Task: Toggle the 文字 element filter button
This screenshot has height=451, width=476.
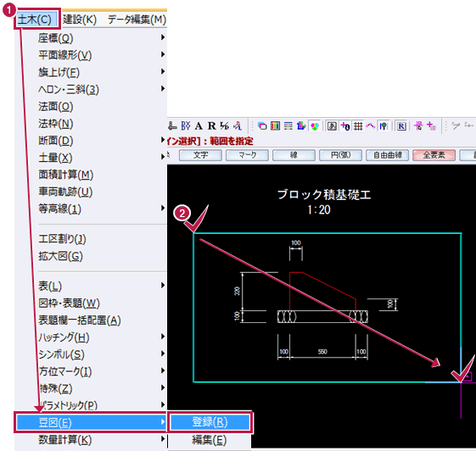Action: pyautogui.click(x=200, y=155)
